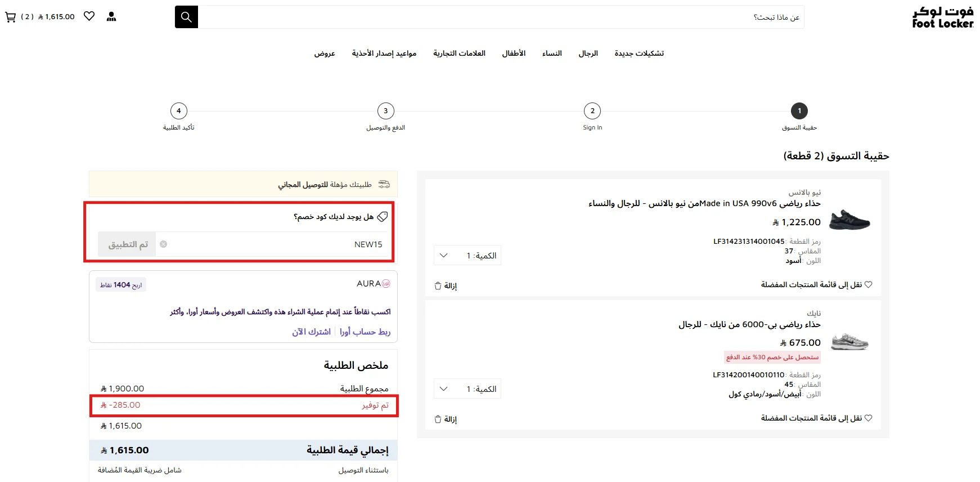Viewport: 980px width, 482px height.
Task: Click product code LF314200140010110
Action: click(749, 375)
